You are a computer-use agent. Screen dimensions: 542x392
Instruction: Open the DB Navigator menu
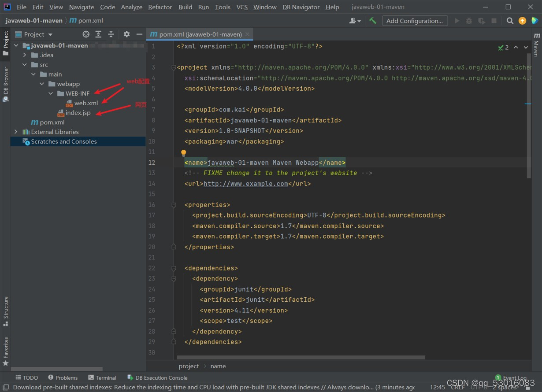click(x=301, y=7)
